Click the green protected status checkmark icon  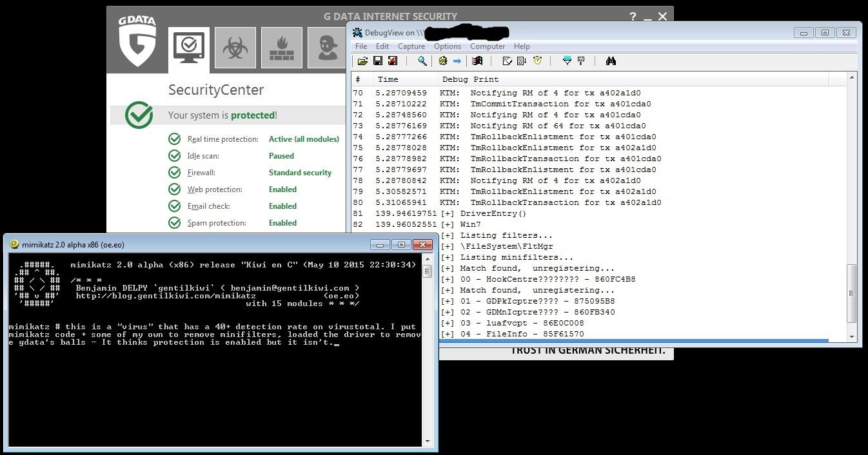coord(139,115)
